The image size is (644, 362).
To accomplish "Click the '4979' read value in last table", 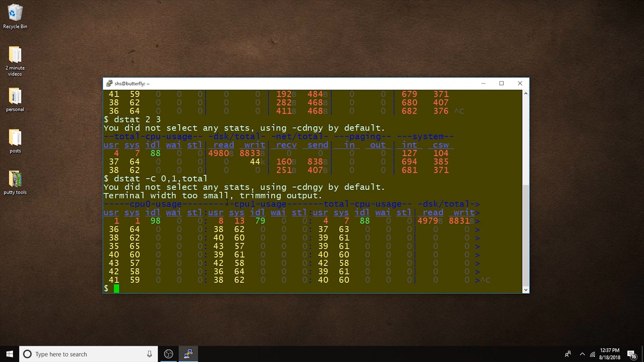I will 428,221.
